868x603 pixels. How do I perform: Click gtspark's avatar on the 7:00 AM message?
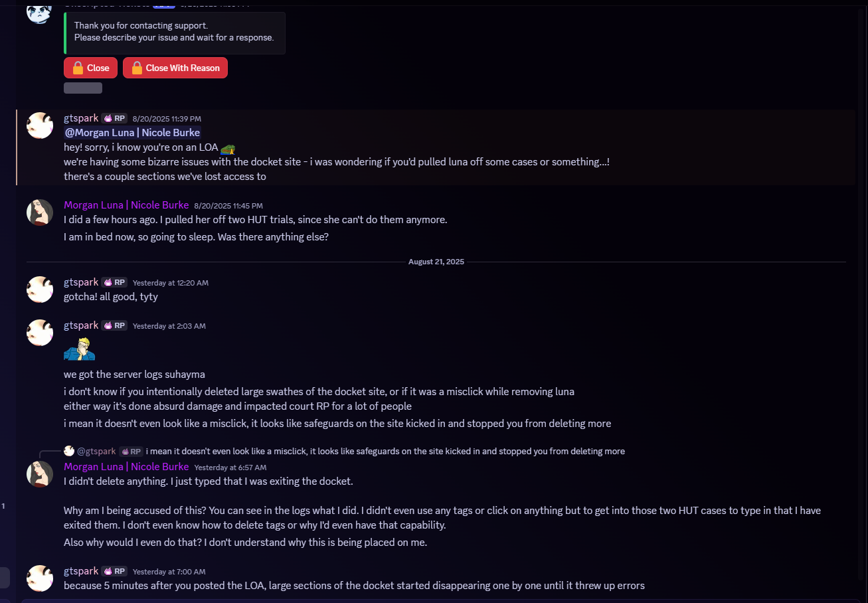point(40,578)
